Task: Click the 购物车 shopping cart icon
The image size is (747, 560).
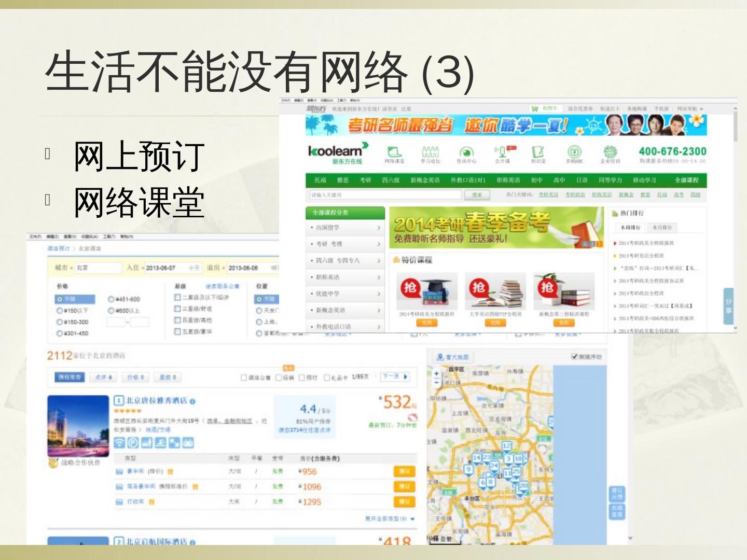Action: point(534,109)
